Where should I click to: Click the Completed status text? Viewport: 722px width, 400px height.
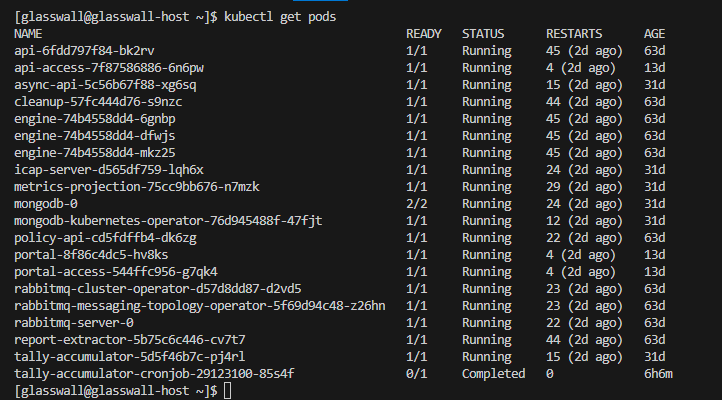pyautogui.click(x=493, y=374)
